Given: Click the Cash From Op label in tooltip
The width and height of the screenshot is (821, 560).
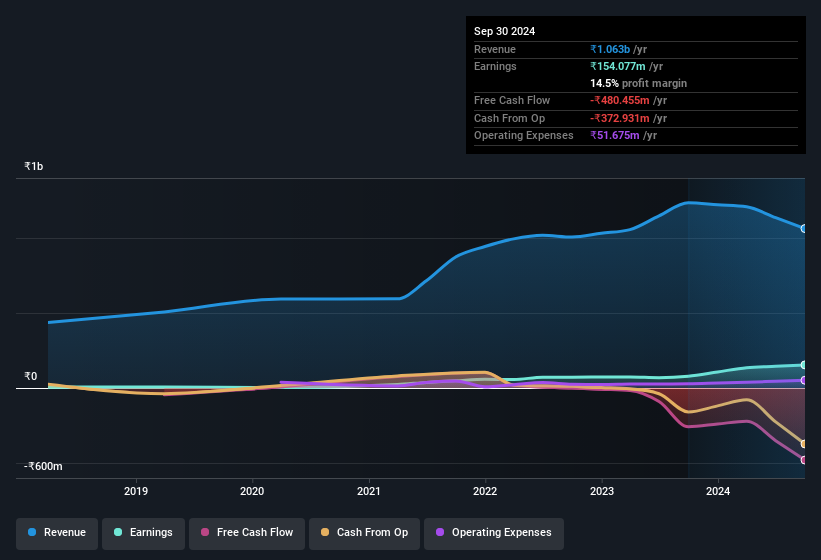Looking at the screenshot, I should pyautogui.click(x=509, y=118).
